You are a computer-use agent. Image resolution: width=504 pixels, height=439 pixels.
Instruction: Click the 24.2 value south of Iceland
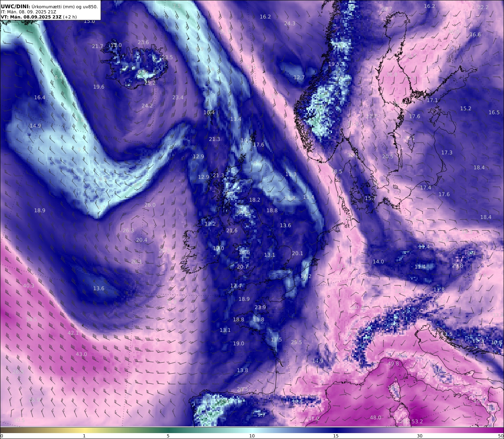click(x=147, y=106)
